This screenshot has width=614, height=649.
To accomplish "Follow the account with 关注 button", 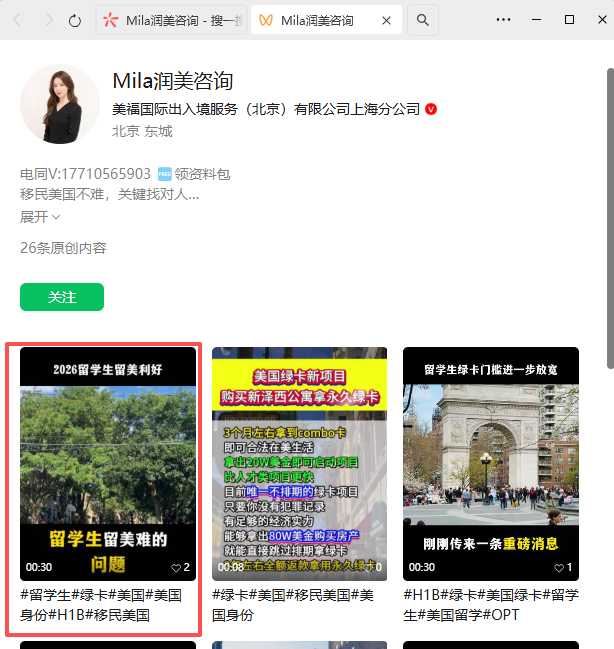I will pyautogui.click(x=62, y=297).
